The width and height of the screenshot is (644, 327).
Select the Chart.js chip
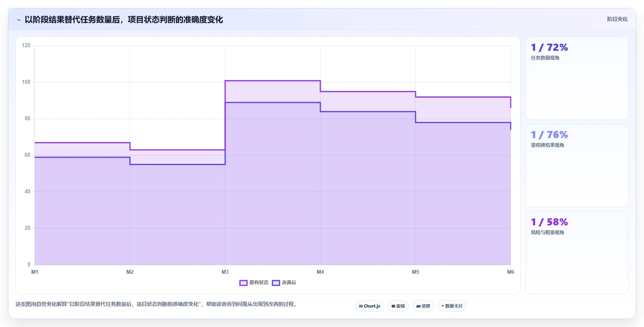click(370, 306)
